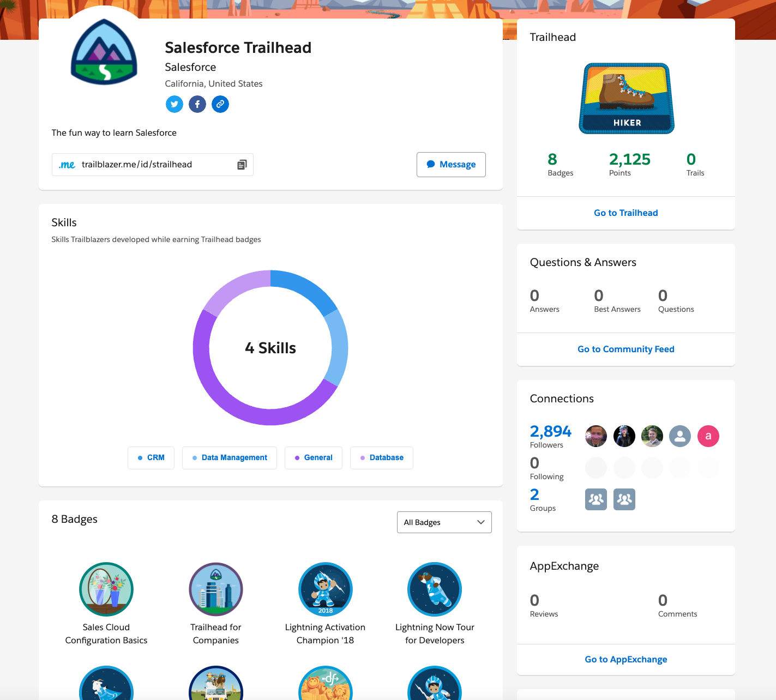Viewport: 776px width, 700px height.
Task: Open the third follower's avatar photo
Action: pos(652,436)
